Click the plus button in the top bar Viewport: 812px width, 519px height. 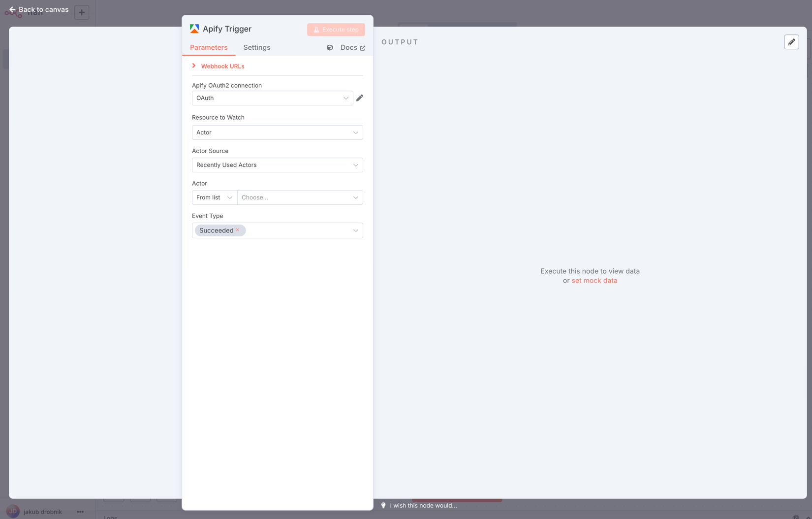82,12
